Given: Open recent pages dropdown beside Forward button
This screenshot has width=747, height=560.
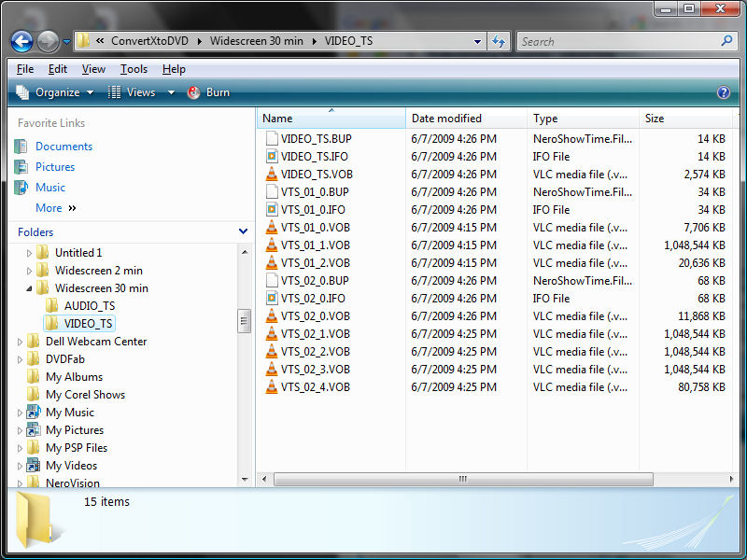Looking at the screenshot, I should point(66,42).
